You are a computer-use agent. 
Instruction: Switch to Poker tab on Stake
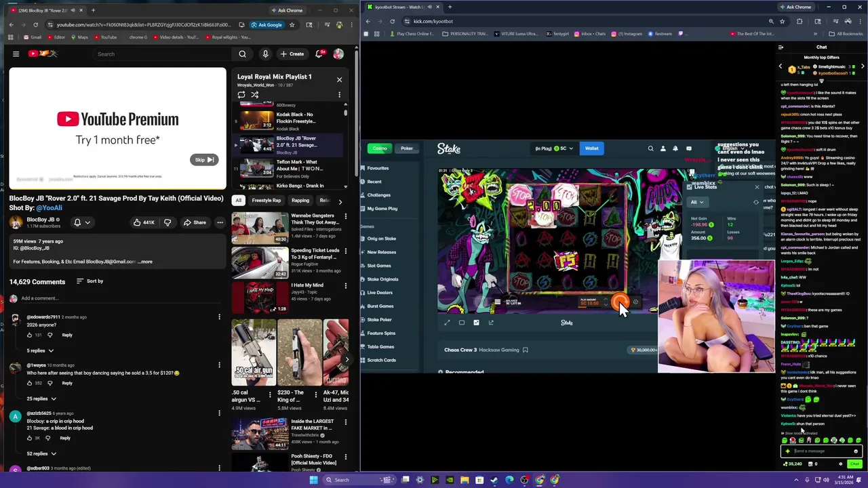(x=407, y=148)
